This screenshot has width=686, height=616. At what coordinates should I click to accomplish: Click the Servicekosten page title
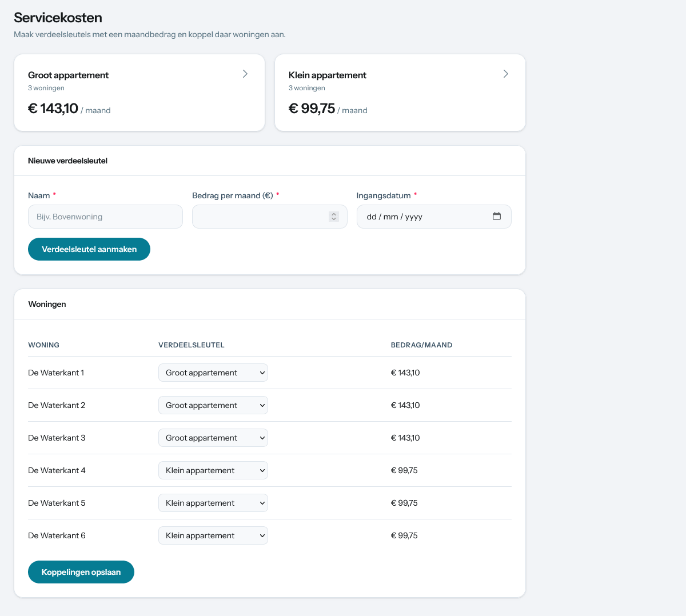58,18
